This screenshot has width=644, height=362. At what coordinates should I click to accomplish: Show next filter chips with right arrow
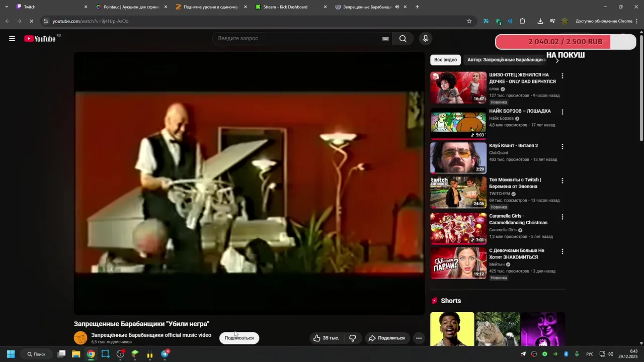557,60
